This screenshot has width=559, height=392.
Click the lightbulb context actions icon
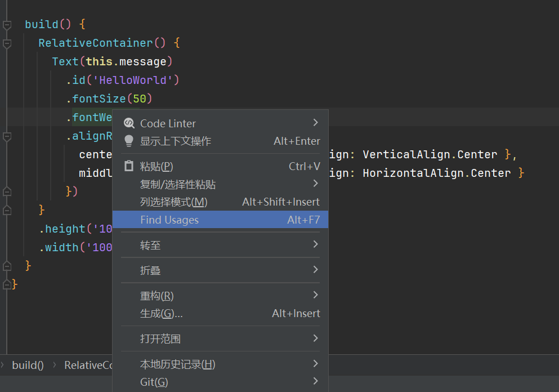pyautogui.click(x=129, y=141)
